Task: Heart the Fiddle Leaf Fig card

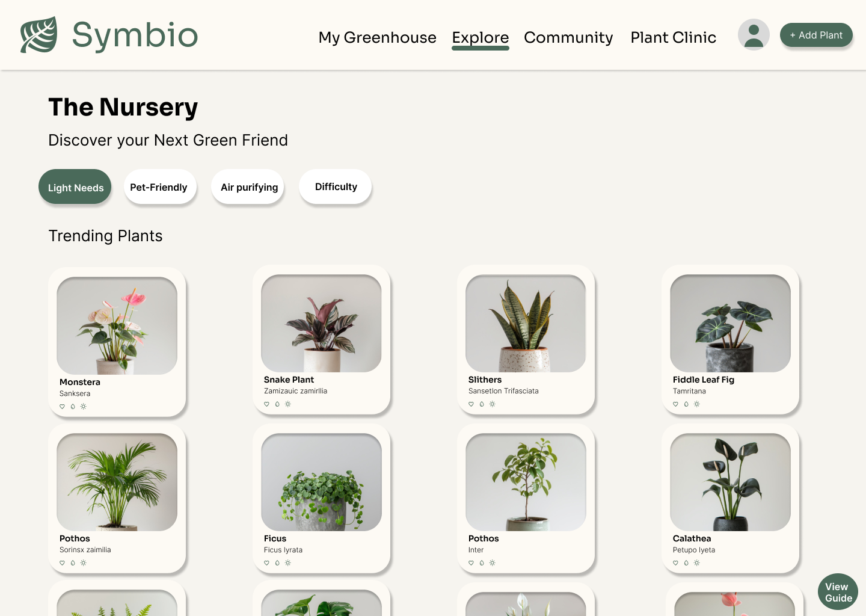Action: pos(675,404)
